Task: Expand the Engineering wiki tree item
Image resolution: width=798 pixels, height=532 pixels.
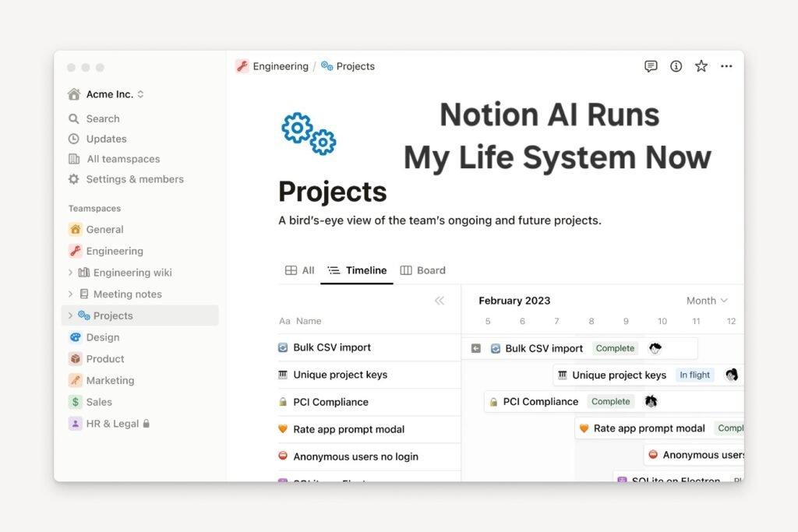Action: click(x=70, y=273)
